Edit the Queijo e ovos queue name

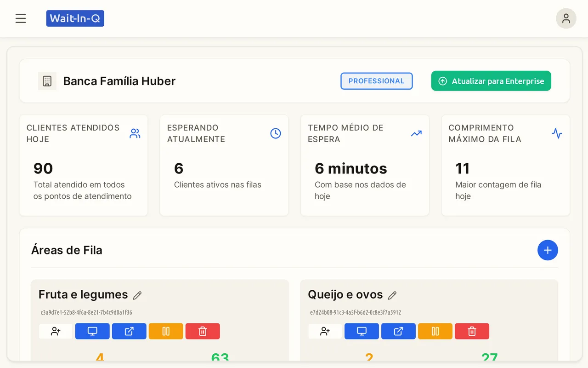[x=392, y=295]
